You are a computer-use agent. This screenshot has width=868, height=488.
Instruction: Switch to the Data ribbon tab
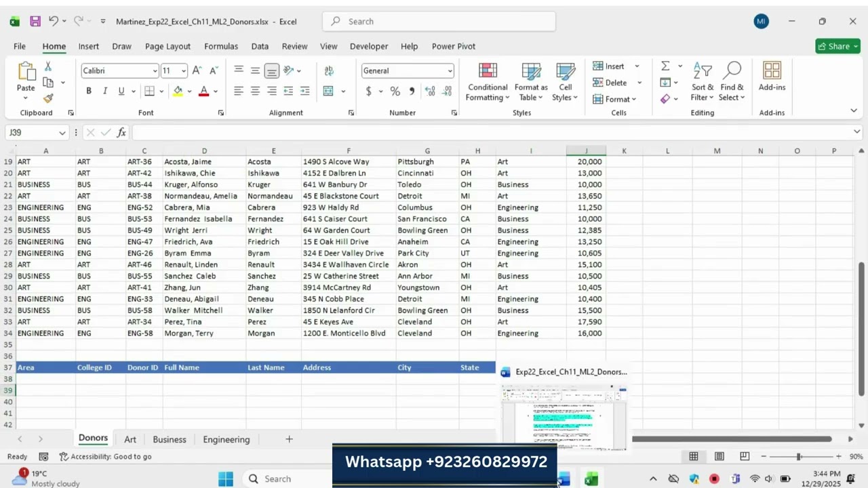tap(260, 46)
